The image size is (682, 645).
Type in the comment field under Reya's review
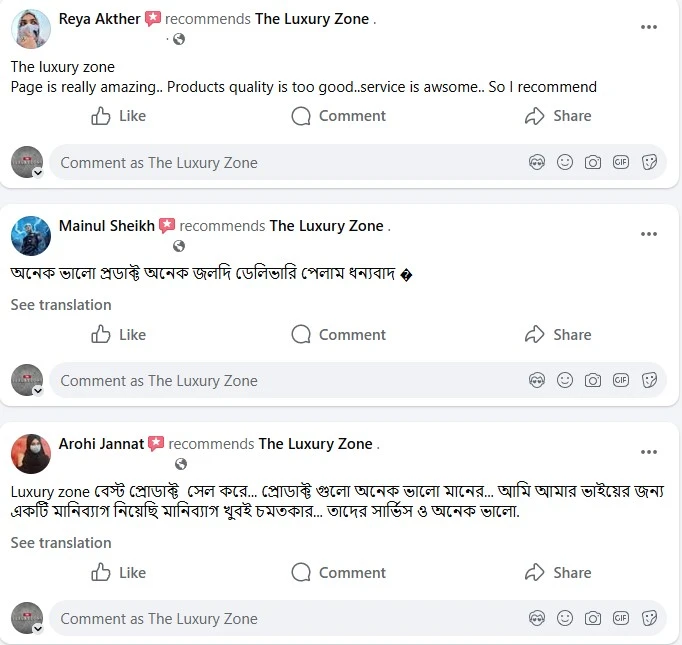(280, 162)
